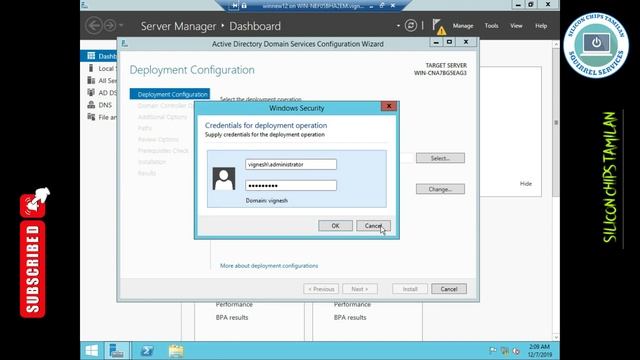The image size is (640, 360).
Task: Open the Tools menu in Server Manager
Action: click(x=491, y=26)
